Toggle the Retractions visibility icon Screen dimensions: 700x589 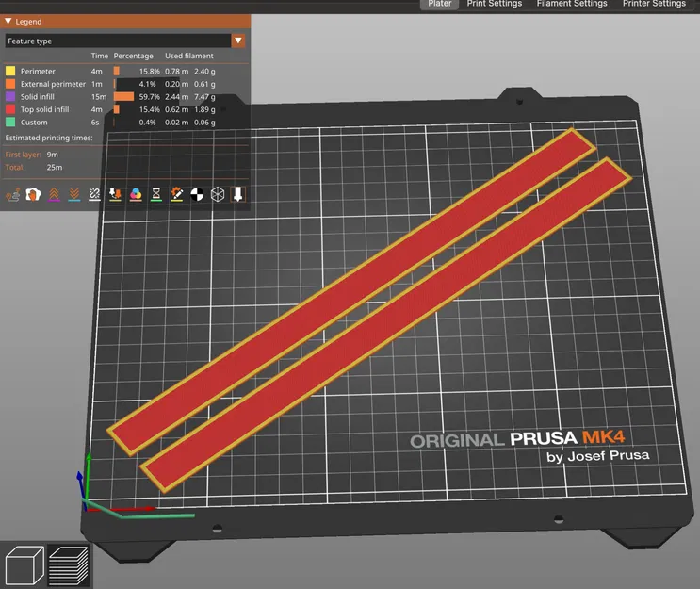tap(54, 195)
